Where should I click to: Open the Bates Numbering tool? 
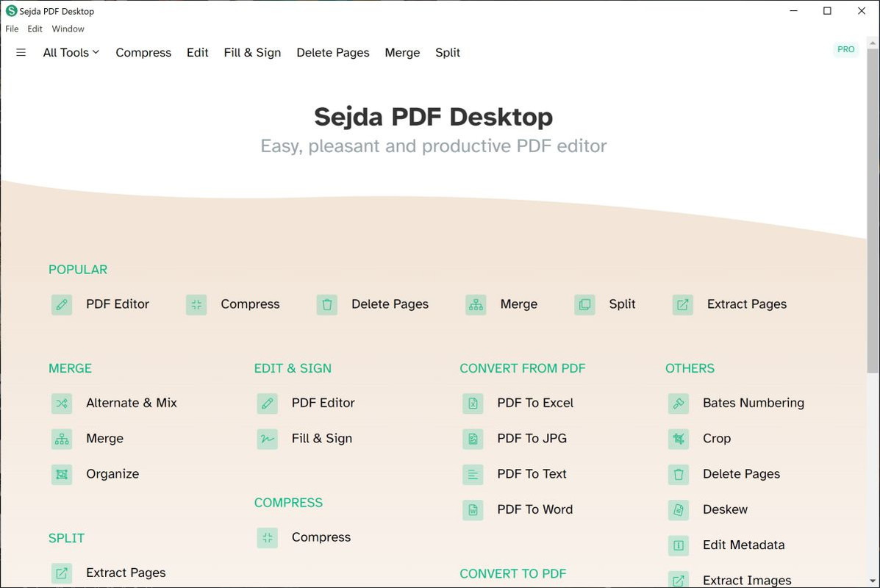point(753,403)
